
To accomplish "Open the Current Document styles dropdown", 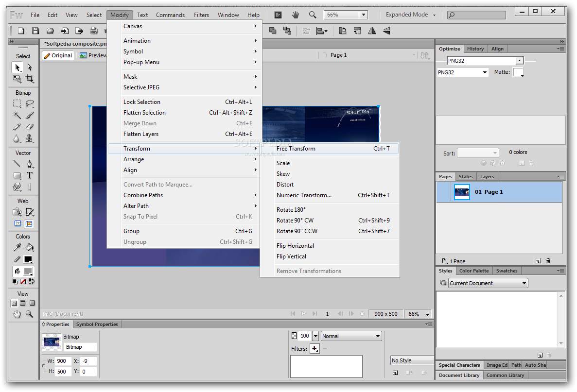I will pyautogui.click(x=488, y=283).
